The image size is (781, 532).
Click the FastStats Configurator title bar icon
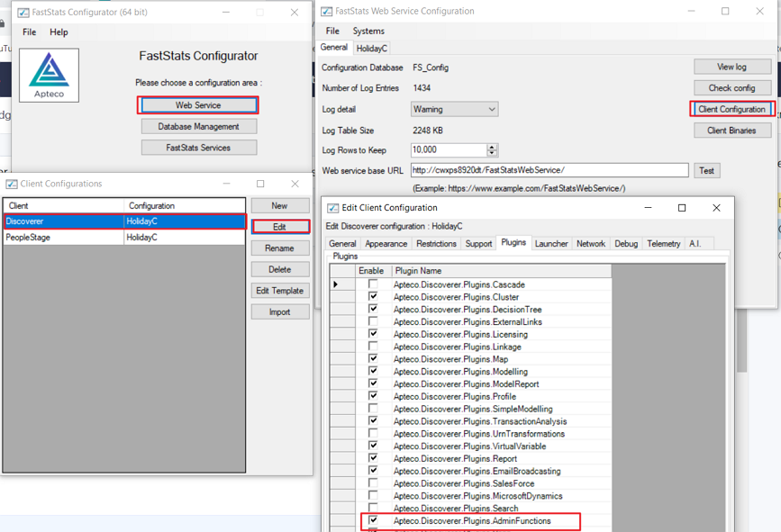click(23, 13)
